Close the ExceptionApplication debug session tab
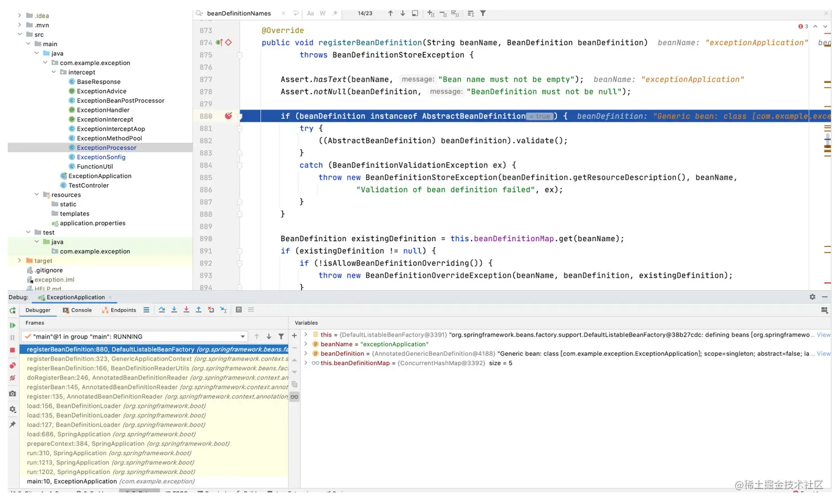The height and width of the screenshot is (504, 837). click(x=110, y=297)
